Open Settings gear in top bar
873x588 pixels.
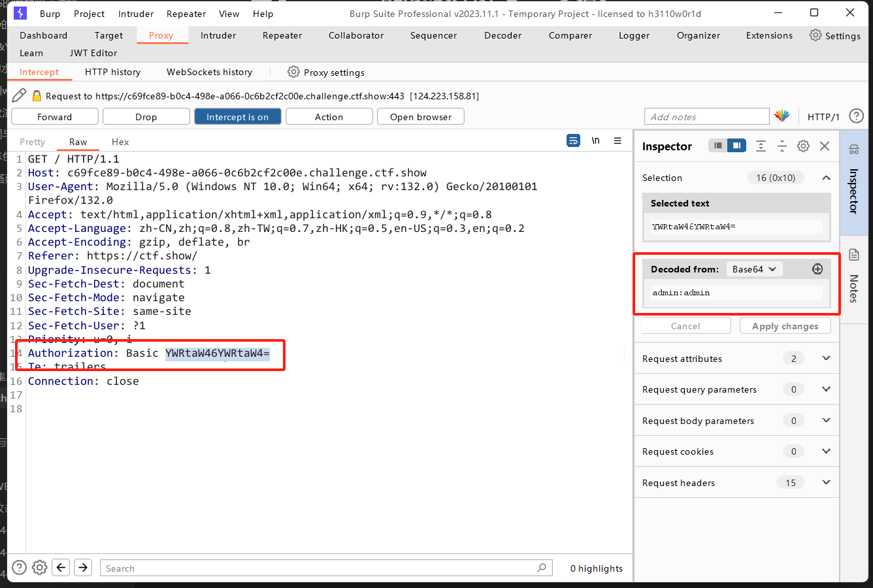(x=815, y=35)
